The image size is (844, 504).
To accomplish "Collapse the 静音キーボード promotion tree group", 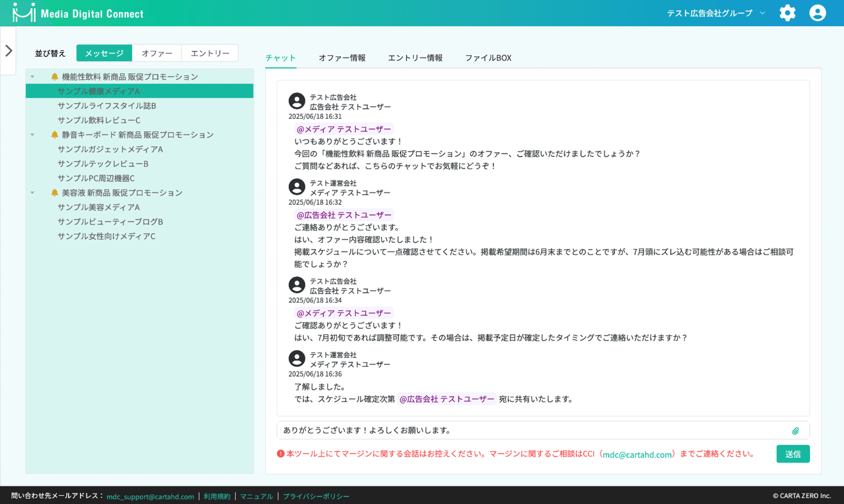I will [x=33, y=135].
